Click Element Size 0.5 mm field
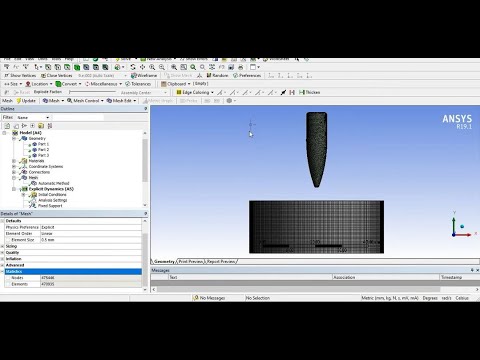The image size is (480, 360). coord(91,240)
